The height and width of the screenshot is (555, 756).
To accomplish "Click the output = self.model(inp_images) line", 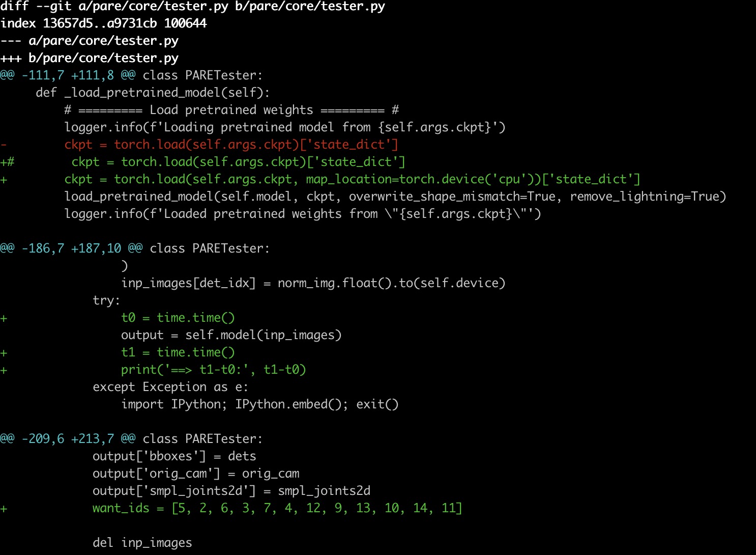I will pyautogui.click(x=231, y=335).
